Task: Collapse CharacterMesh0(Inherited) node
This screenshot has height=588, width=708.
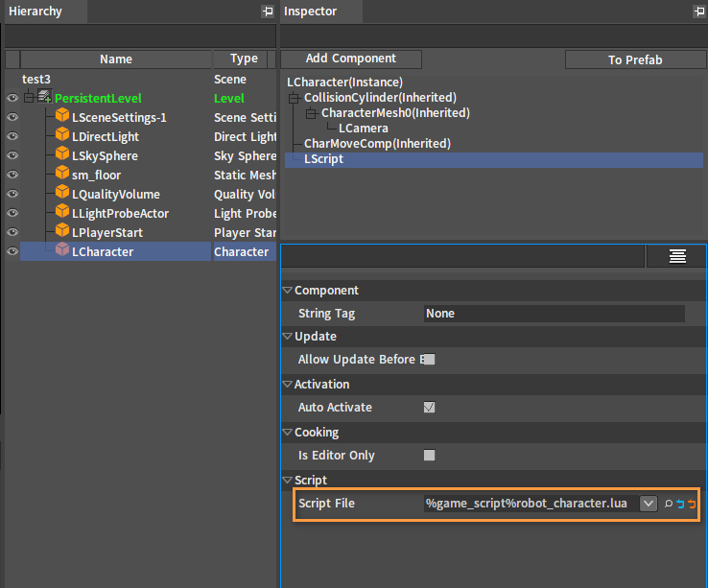Action: [311, 113]
